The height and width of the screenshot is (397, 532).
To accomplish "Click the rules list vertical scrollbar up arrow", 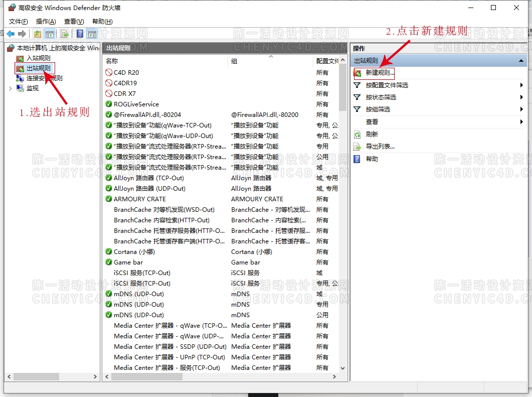I will point(342,60).
